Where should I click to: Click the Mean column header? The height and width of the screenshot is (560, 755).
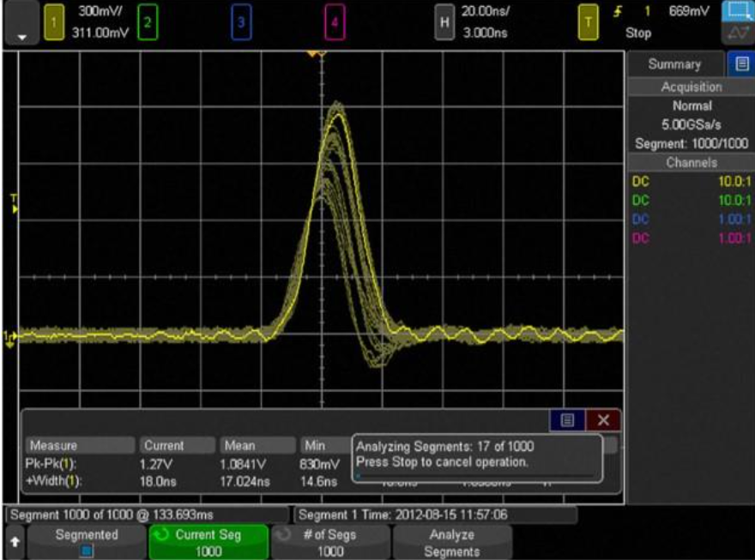point(257,445)
